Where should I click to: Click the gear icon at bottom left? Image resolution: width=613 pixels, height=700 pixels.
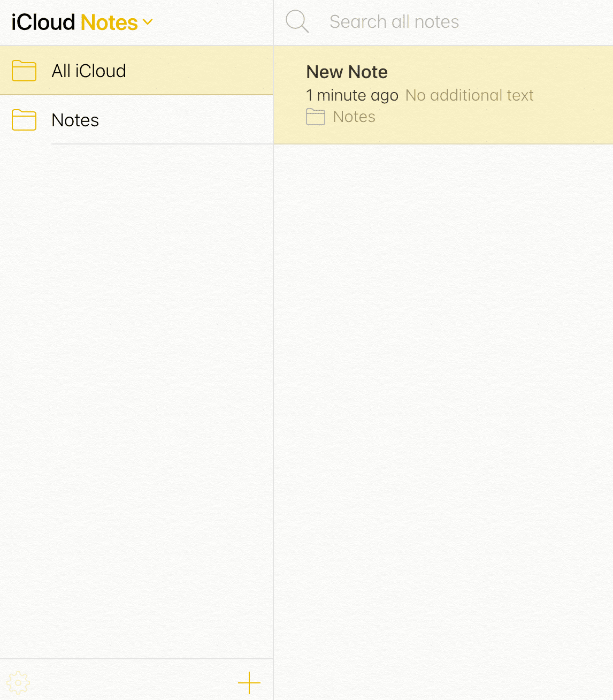pyautogui.click(x=19, y=683)
